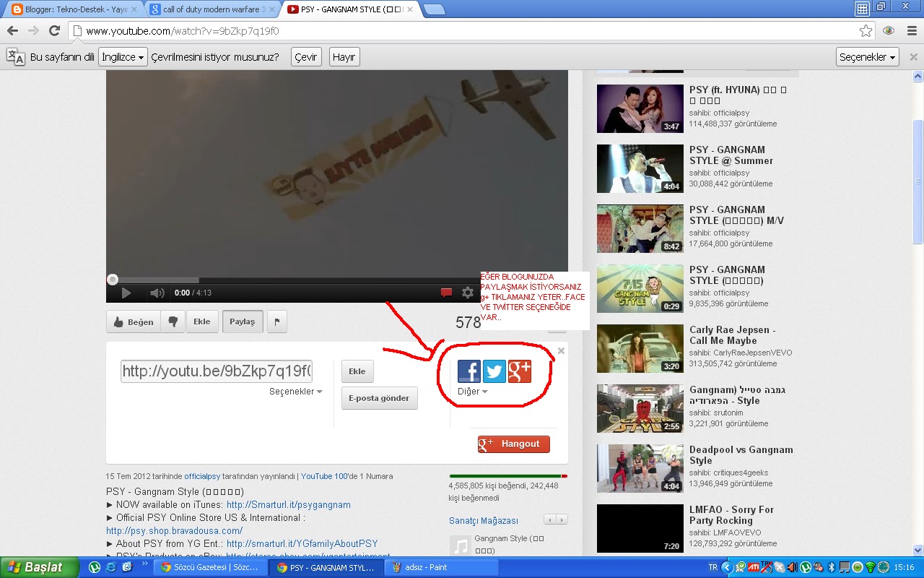This screenshot has width=924, height=578.
Task: Click Çevir translate button
Action: coord(305,57)
